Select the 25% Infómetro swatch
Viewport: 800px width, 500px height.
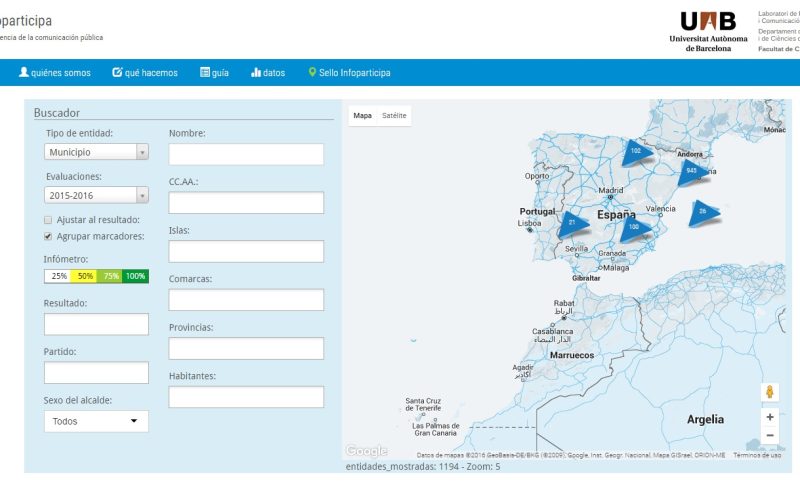tap(57, 276)
